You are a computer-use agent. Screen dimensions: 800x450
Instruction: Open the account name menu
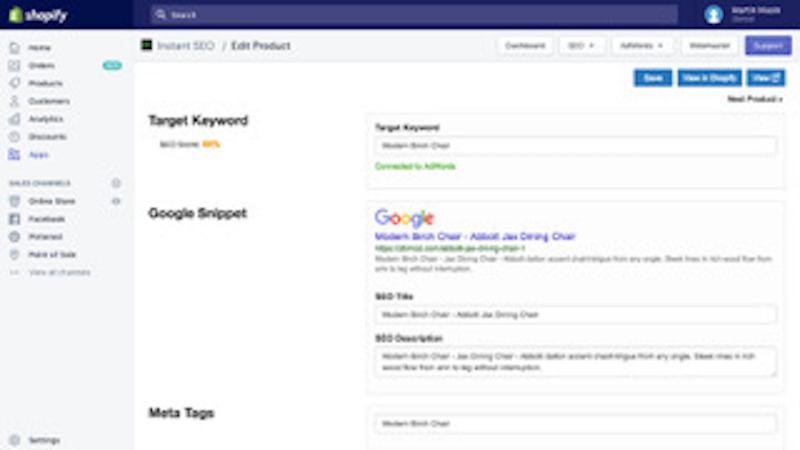coord(756,14)
